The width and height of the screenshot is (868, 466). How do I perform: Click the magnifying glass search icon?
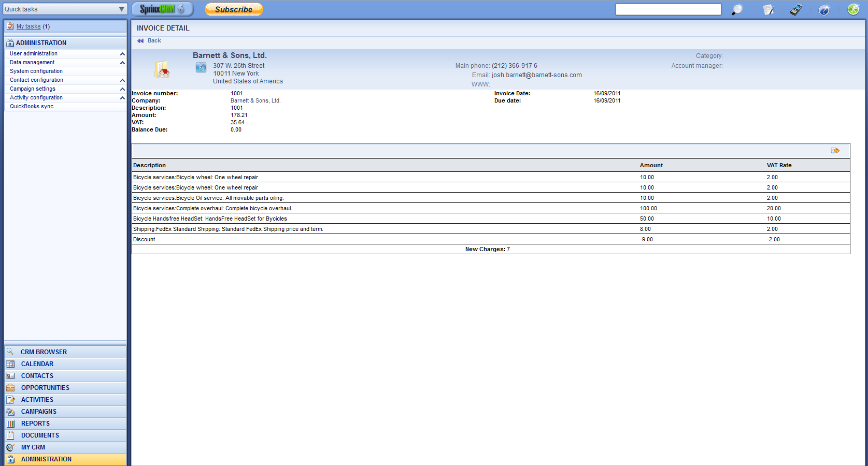click(737, 9)
